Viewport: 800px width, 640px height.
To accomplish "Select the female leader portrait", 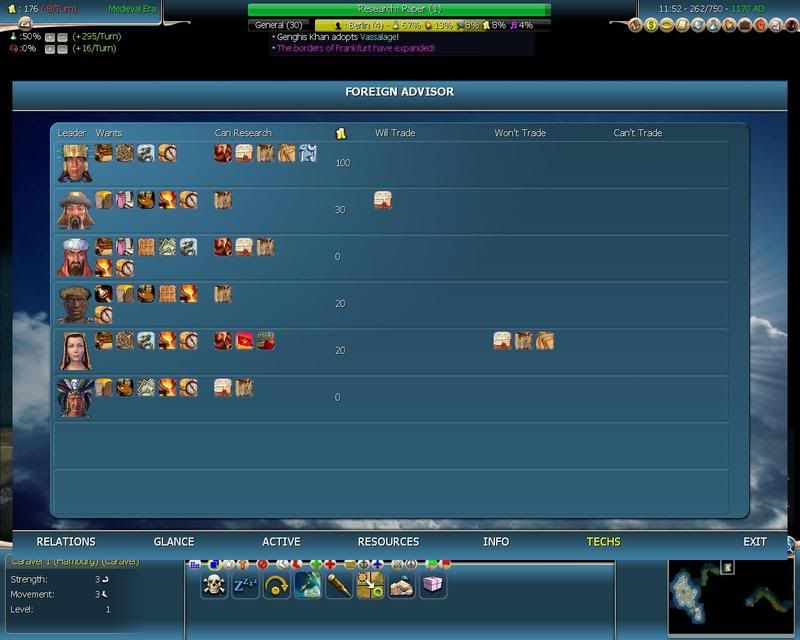I will coord(75,351).
